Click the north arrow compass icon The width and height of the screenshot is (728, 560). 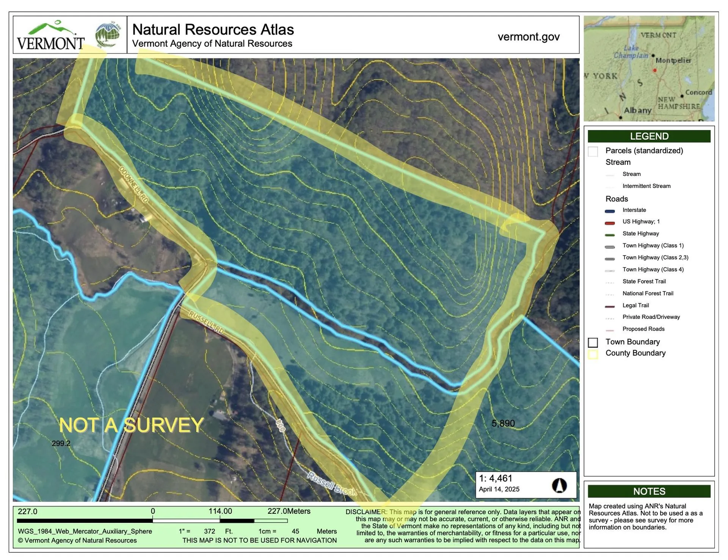click(559, 485)
